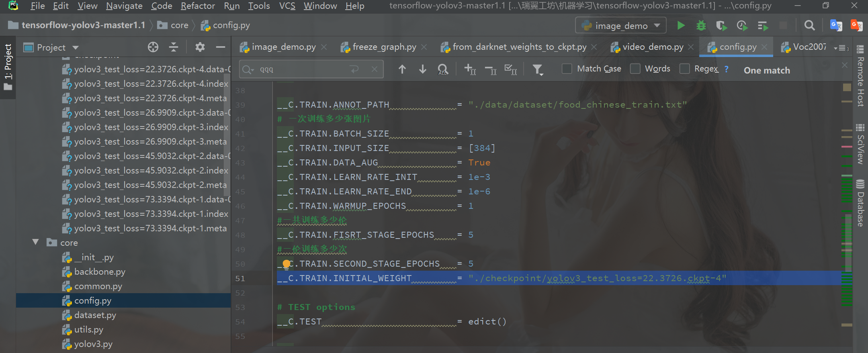
Task: Open the Remote Host tool window
Action: [860, 76]
